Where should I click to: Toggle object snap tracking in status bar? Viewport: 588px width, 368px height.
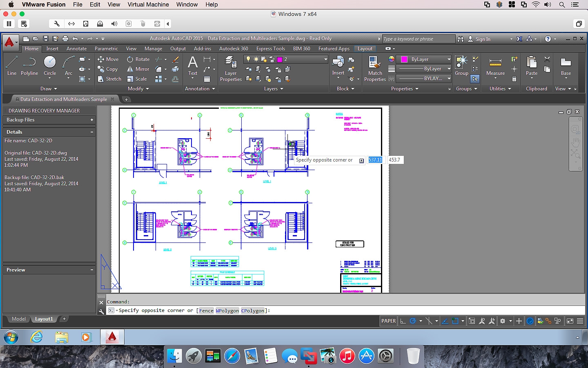point(445,321)
